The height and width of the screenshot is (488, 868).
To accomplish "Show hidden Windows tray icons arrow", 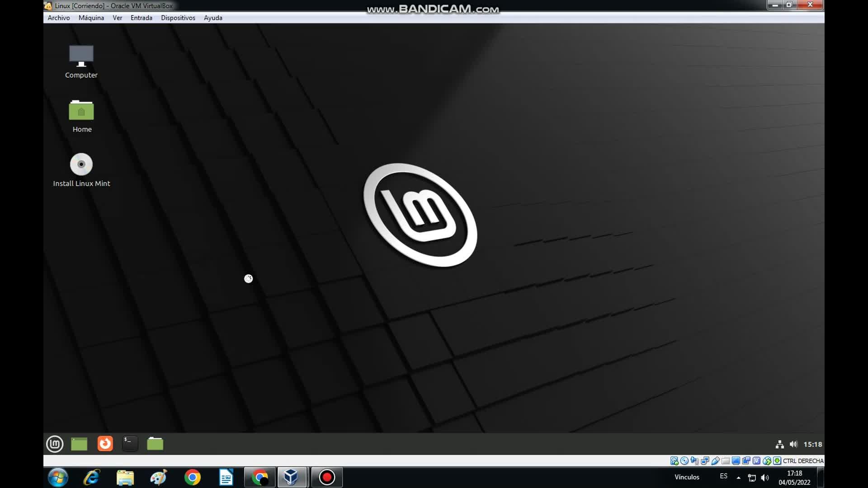I will pos(738,478).
